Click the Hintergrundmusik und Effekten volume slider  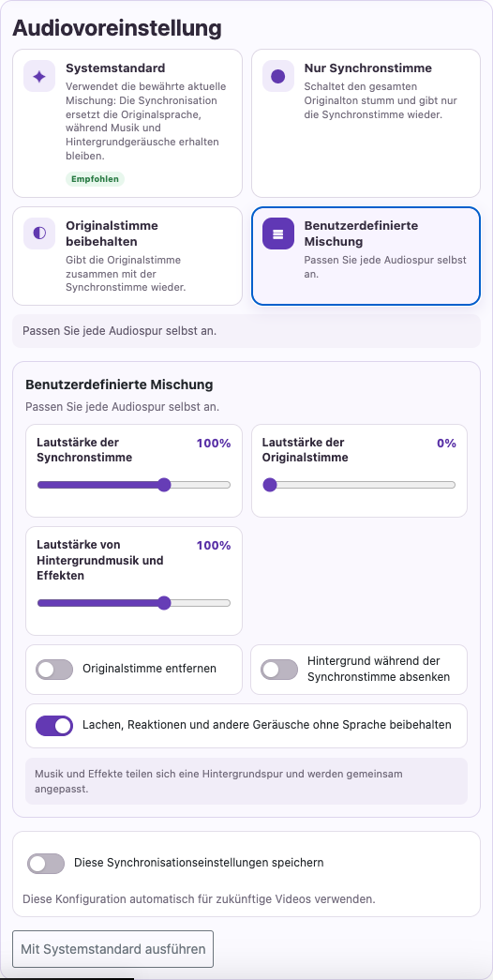coord(134,603)
